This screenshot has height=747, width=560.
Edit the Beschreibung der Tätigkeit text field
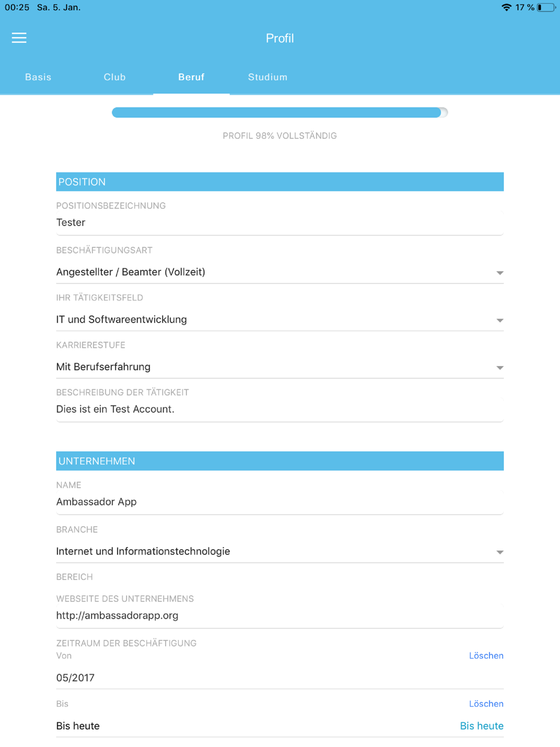point(280,409)
